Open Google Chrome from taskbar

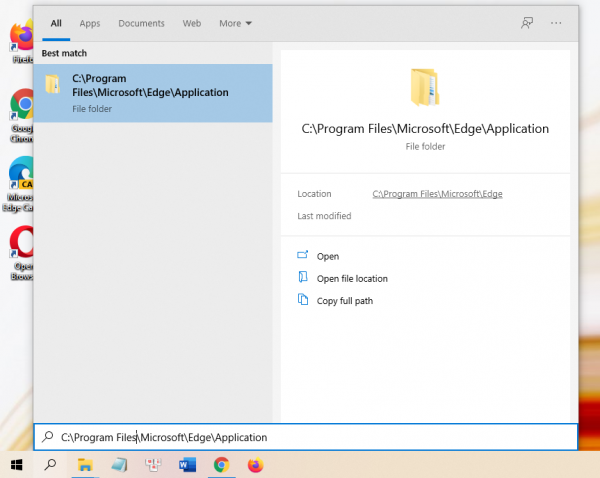pos(222,465)
